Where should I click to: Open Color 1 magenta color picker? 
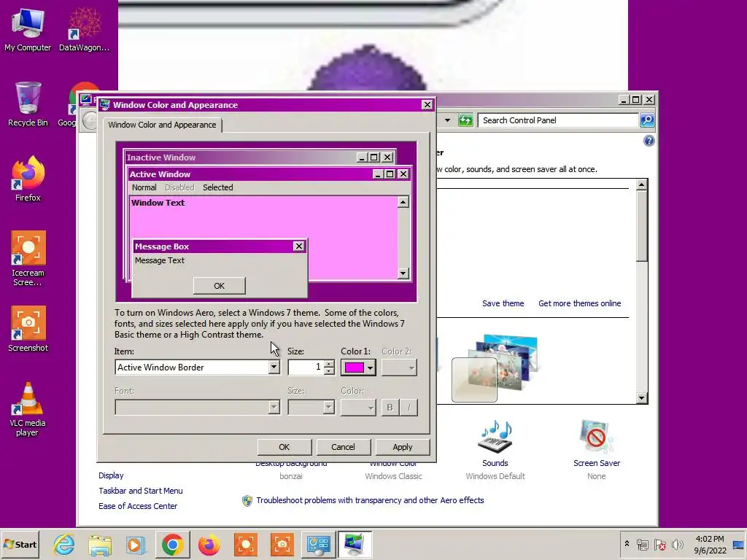click(x=358, y=367)
